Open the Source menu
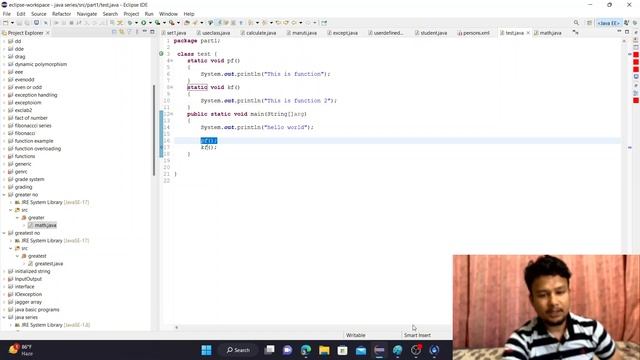 39,14
